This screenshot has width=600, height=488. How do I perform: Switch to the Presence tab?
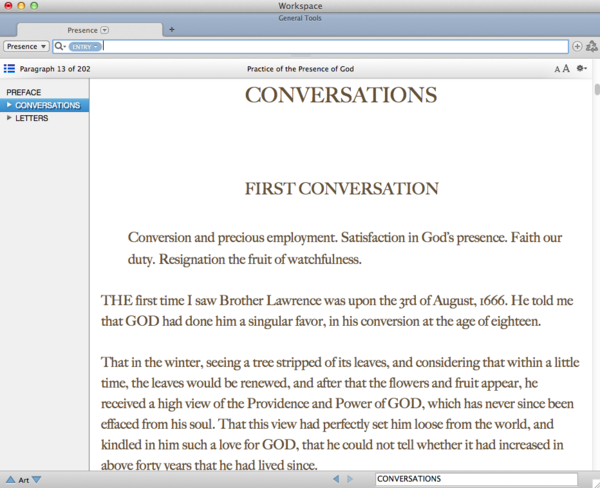[90, 30]
